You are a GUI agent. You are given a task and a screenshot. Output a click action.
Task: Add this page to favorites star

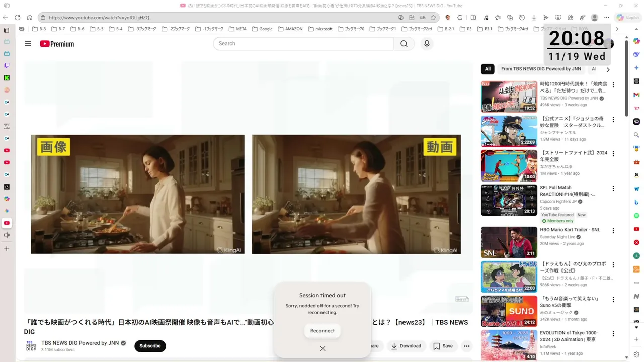point(433,17)
